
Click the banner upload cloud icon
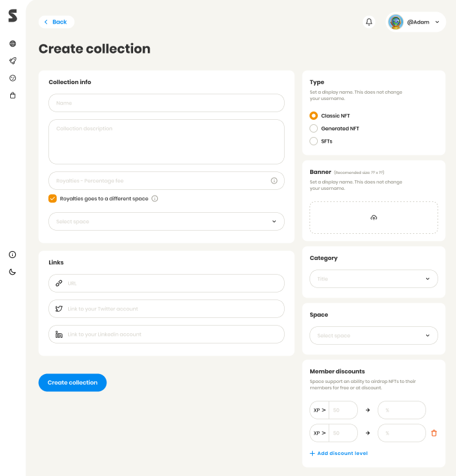(374, 218)
